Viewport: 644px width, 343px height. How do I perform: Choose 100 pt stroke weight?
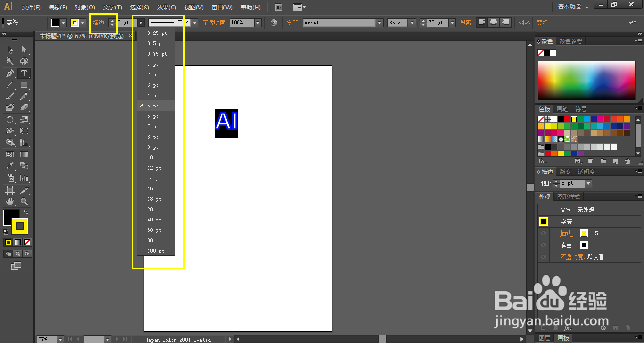156,251
